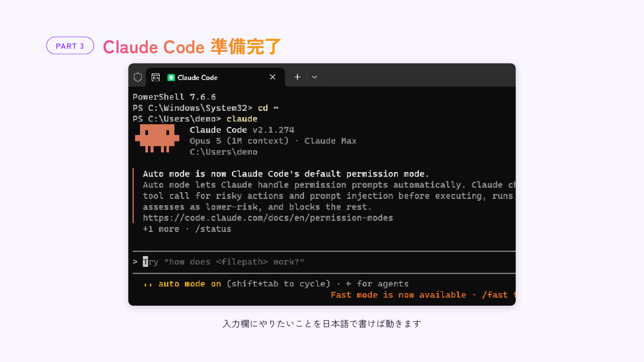Click the 'cd ~' command text

pyautogui.click(x=268, y=108)
